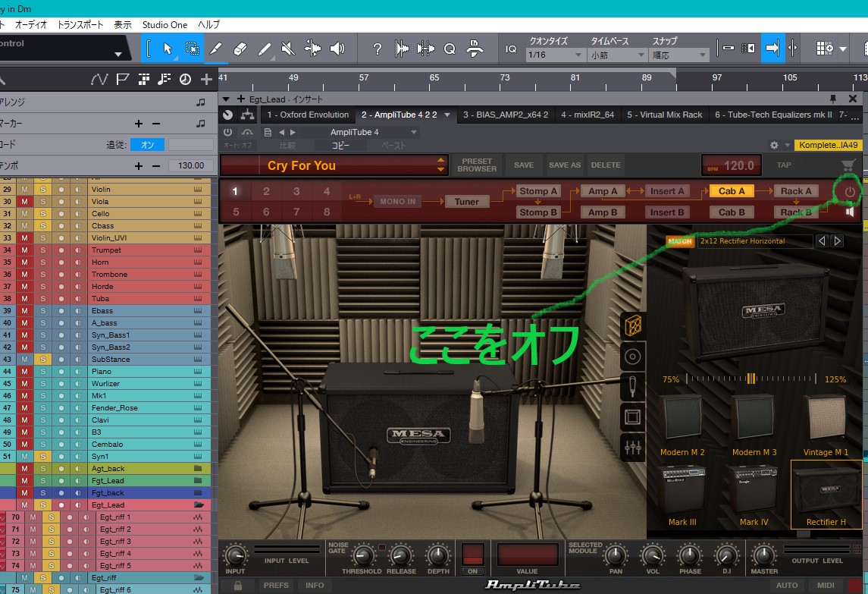Open the 2x12 Rectifier Horizontal cabinet list
The height and width of the screenshot is (594, 868).
pos(754,241)
